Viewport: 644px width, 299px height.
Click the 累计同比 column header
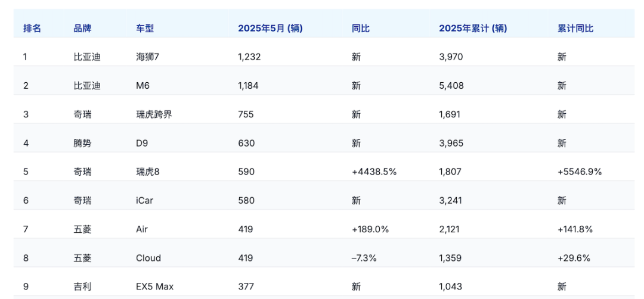pyautogui.click(x=575, y=29)
